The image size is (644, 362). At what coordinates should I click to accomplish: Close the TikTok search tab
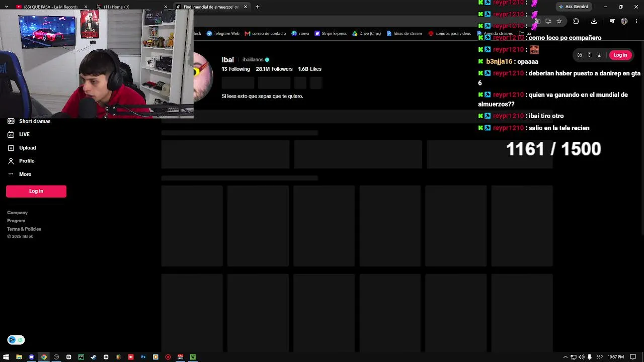click(246, 7)
